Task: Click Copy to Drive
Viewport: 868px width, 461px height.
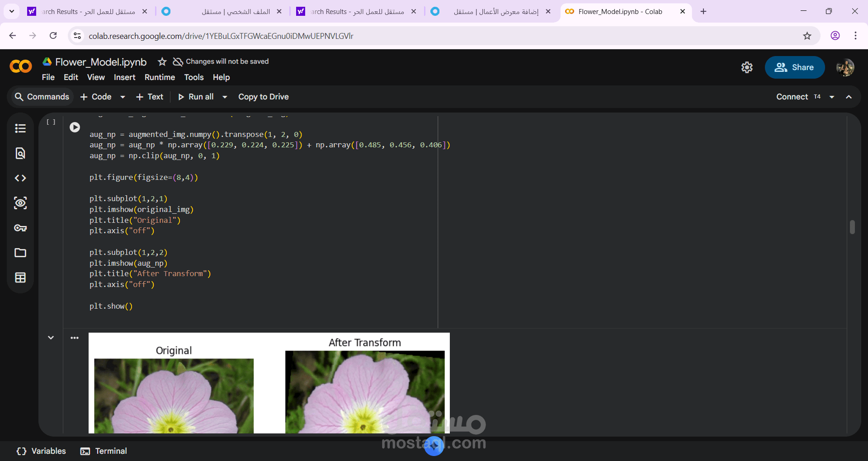Action: [264, 97]
